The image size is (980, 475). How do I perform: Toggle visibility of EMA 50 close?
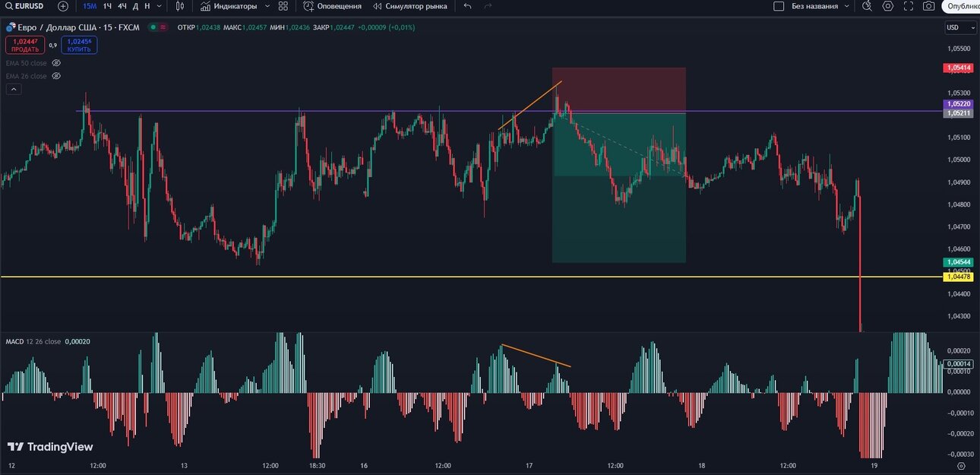[x=56, y=63]
